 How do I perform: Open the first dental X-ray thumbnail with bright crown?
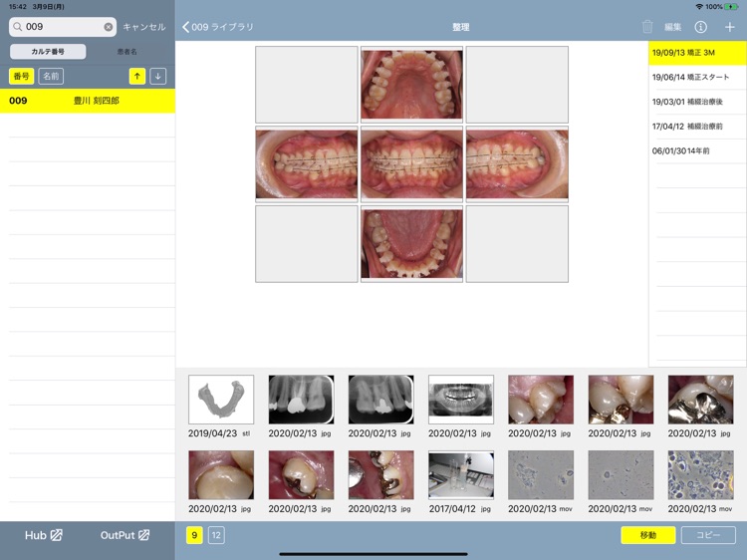tap(301, 400)
